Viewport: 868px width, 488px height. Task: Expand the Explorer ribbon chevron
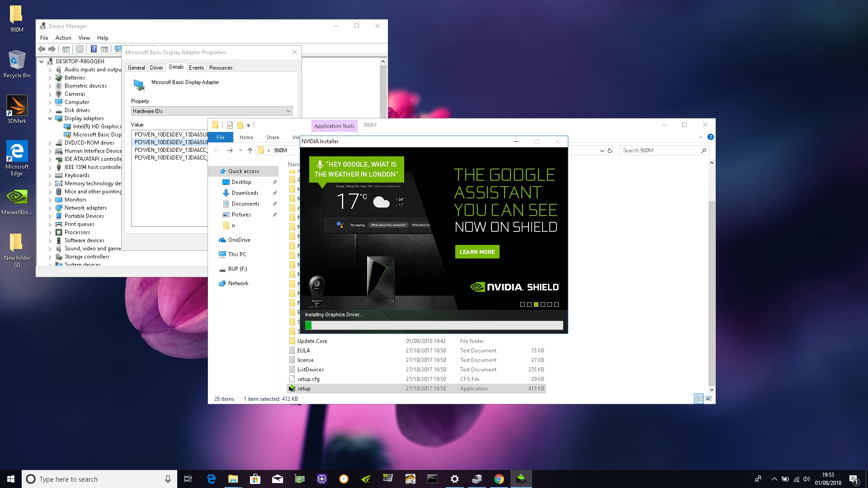700,137
